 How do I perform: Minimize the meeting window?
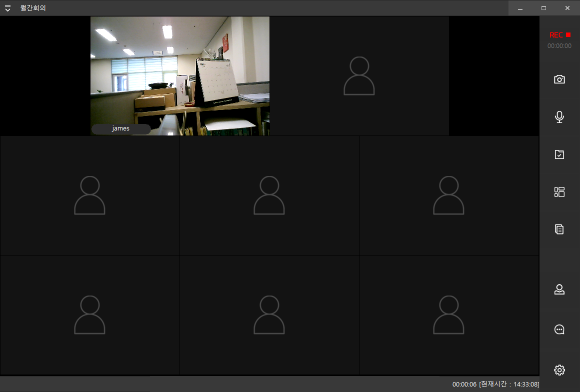coord(520,8)
